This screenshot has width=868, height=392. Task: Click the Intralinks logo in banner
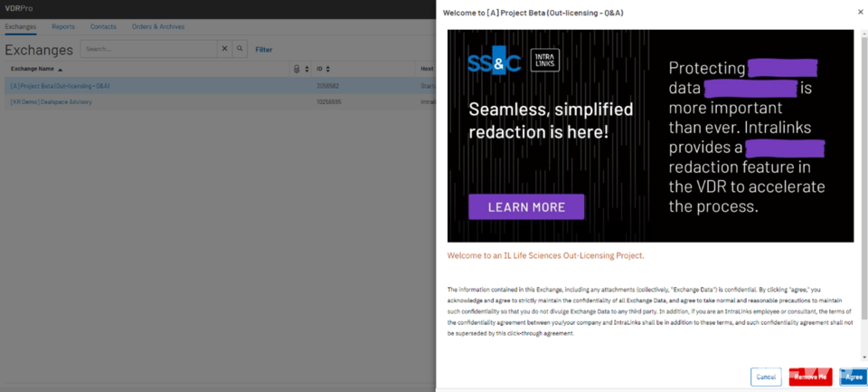pyautogui.click(x=544, y=60)
